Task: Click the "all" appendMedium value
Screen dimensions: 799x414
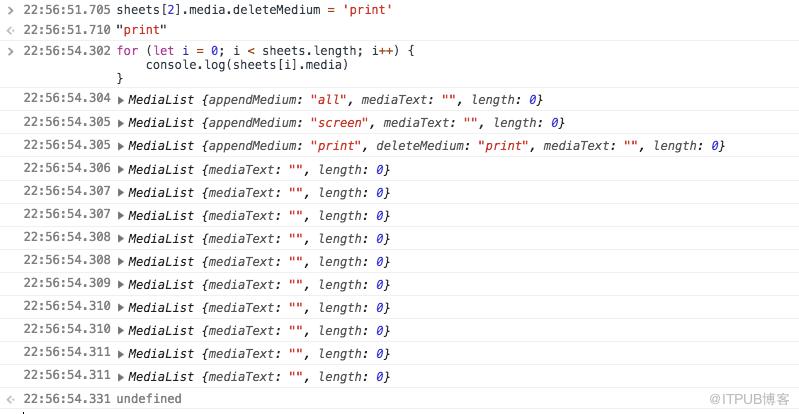Action: tap(329, 100)
